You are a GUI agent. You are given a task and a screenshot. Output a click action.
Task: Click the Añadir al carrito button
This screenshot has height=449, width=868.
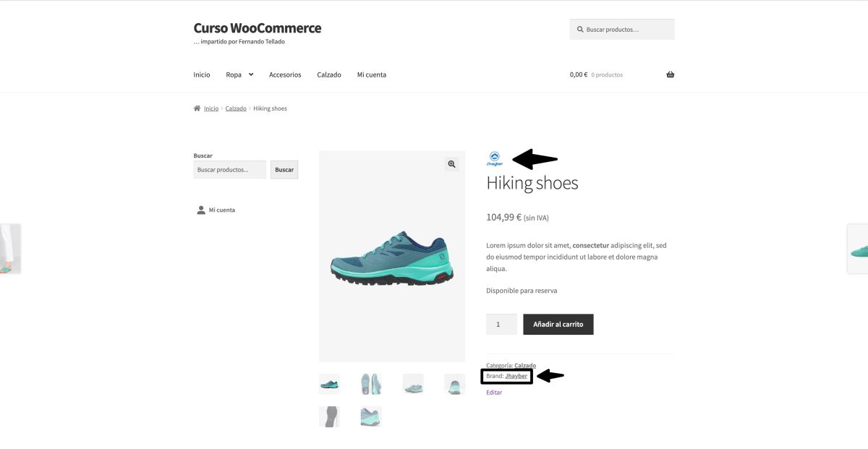tap(558, 324)
